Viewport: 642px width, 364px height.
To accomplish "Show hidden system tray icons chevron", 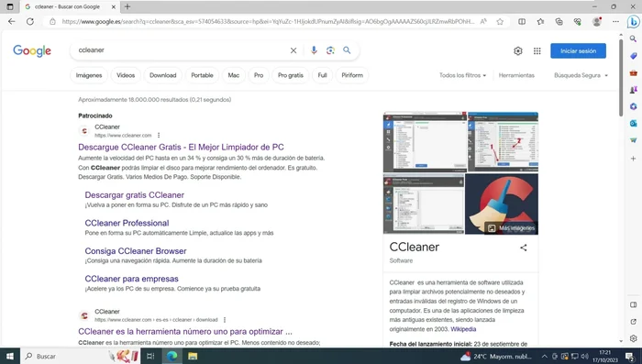I will click(544, 357).
